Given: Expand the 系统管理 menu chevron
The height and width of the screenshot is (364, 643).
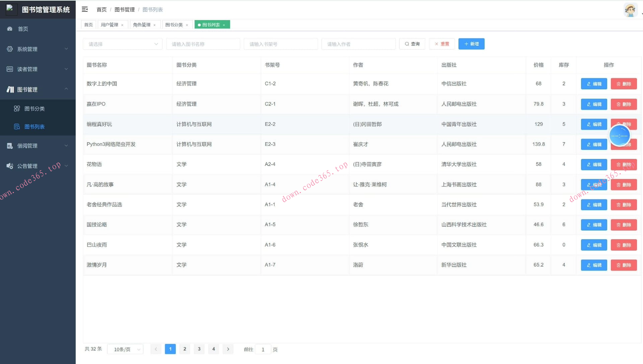Looking at the screenshot, I should (66, 49).
